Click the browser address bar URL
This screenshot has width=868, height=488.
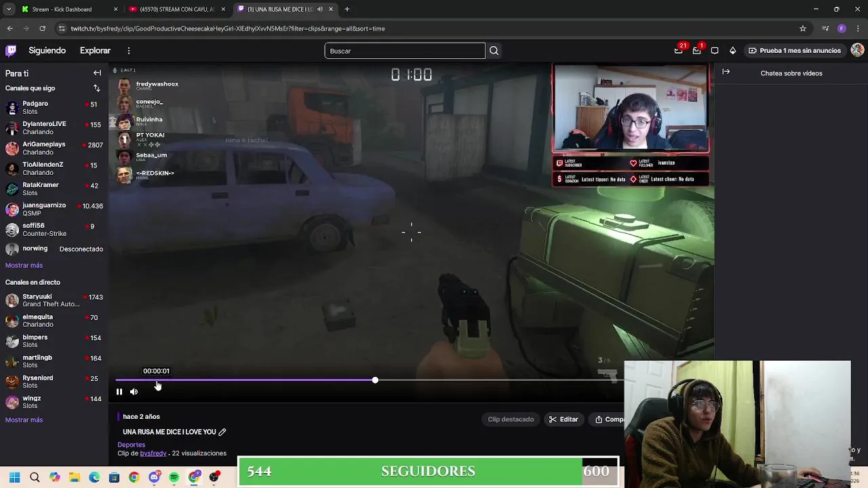tap(228, 28)
